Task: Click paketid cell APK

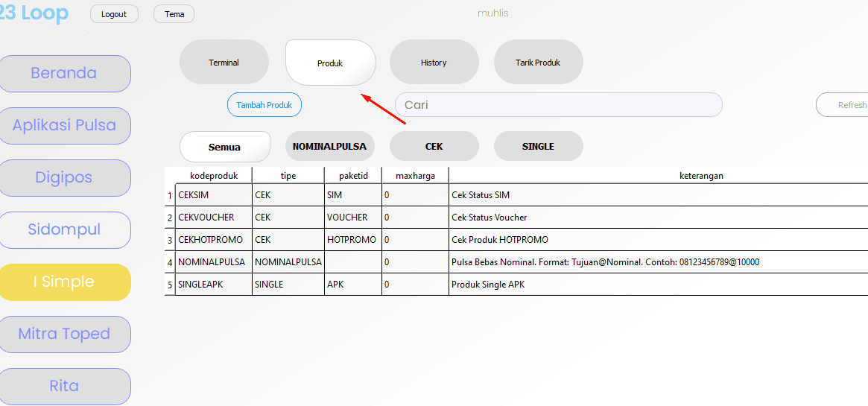Action: coord(353,285)
